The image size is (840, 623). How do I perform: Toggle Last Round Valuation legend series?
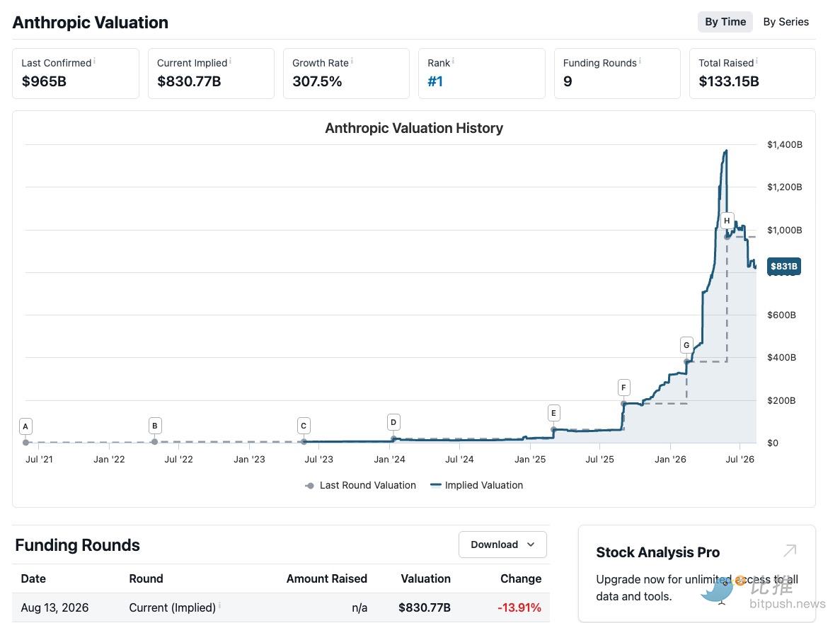tap(360, 485)
